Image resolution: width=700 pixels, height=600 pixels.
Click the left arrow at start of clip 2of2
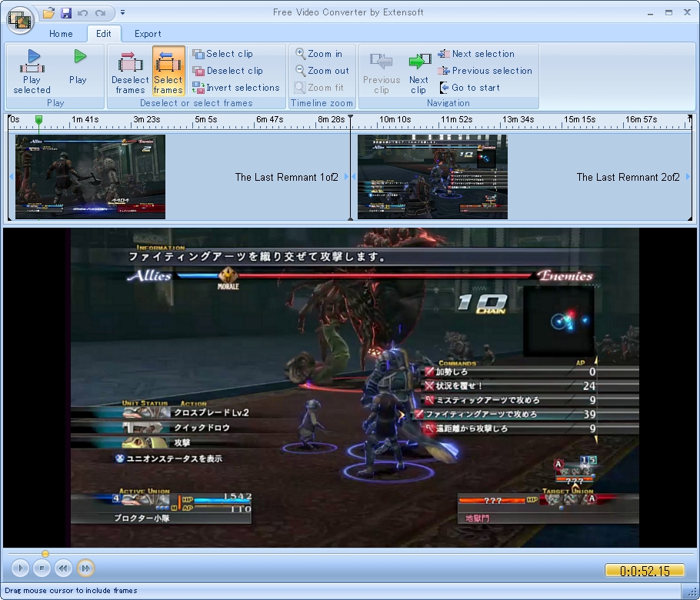click(354, 177)
